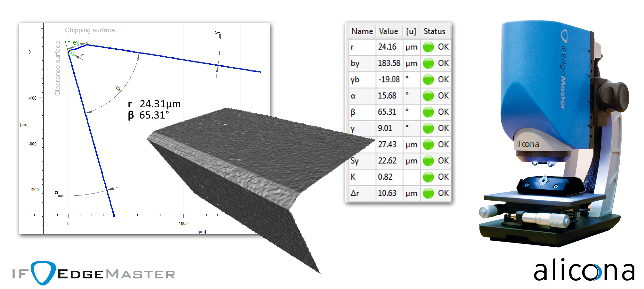The image size is (644, 289).
Task: Select the 24.16 radius value cell
Action: 387,47
